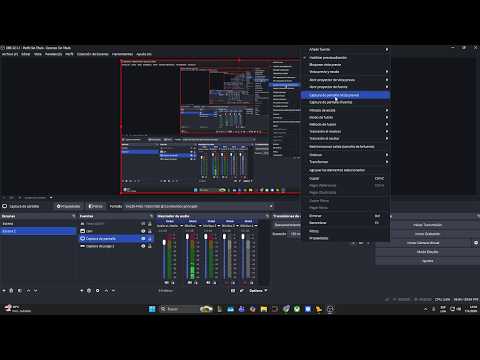Open the Archivo menu in the menu bar
Viewport: 480px width, 360px height.
tap(10, 54)
